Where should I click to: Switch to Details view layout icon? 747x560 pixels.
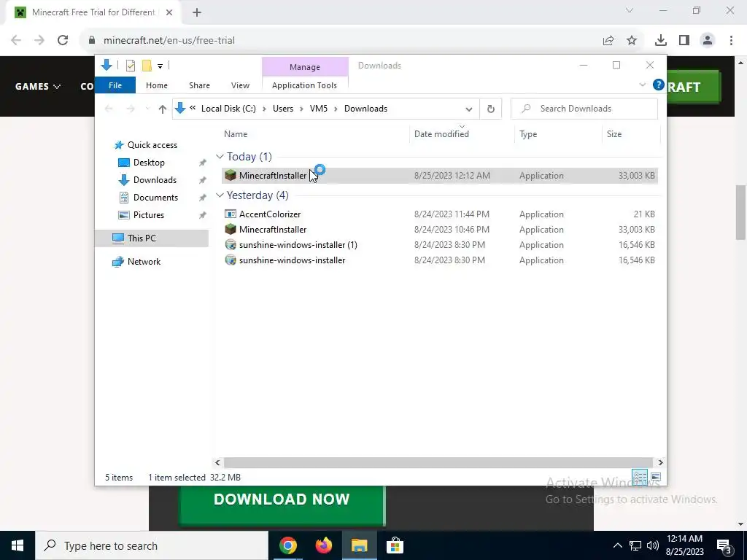click(x=640, y=477)
